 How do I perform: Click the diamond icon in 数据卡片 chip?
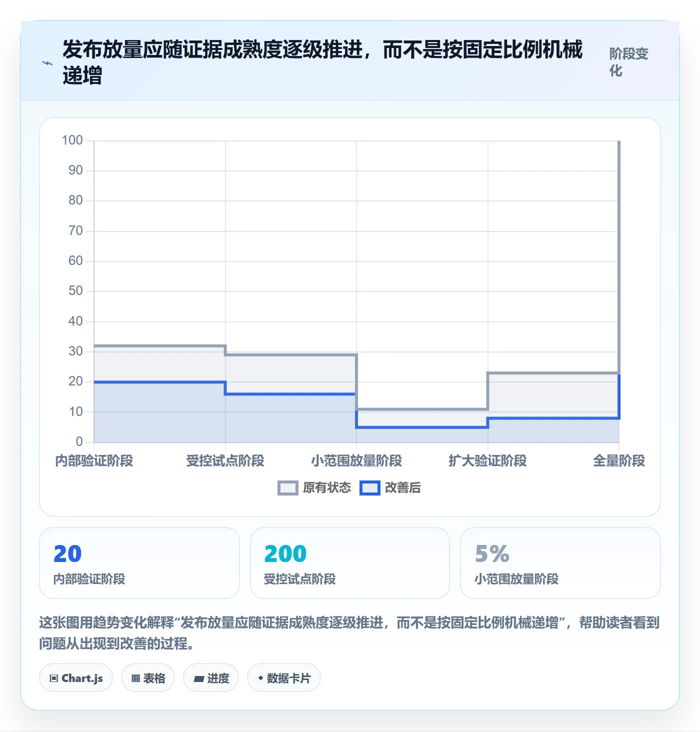(260, 678)
